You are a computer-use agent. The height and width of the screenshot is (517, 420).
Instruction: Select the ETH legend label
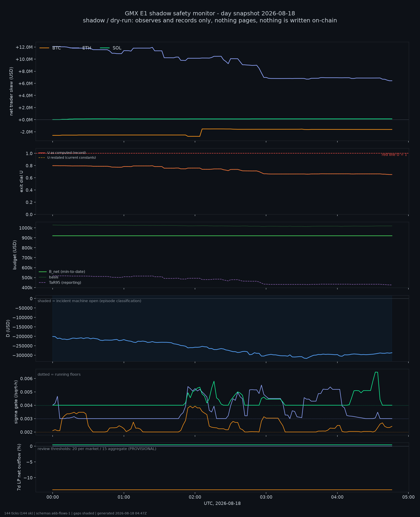[x=87, y=48]
